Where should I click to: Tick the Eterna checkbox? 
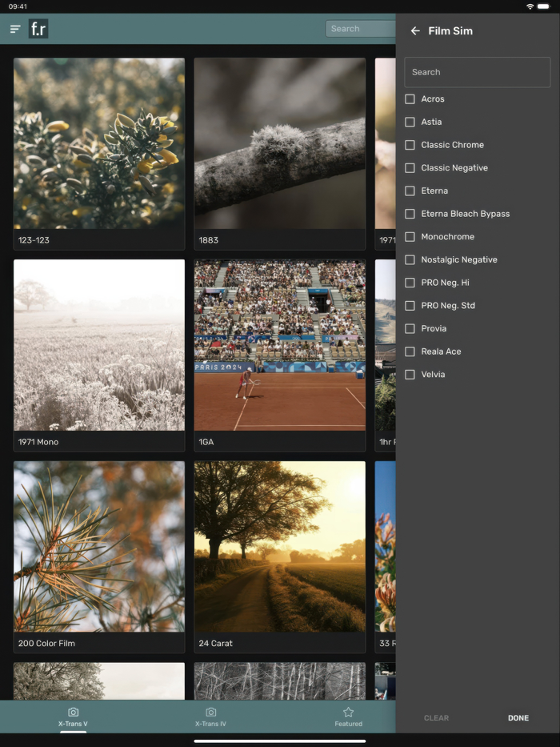[410, 191]
